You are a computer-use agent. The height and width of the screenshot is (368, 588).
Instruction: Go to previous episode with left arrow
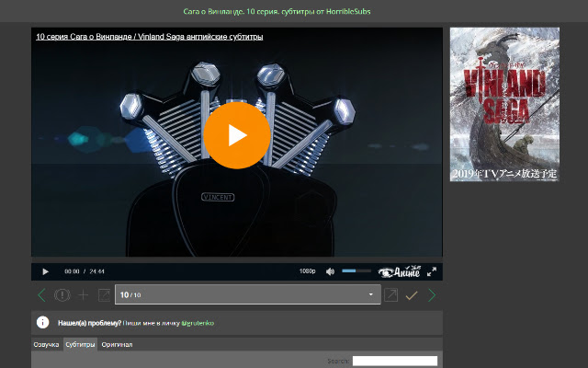pyautogui.click(x=41, y=295)
